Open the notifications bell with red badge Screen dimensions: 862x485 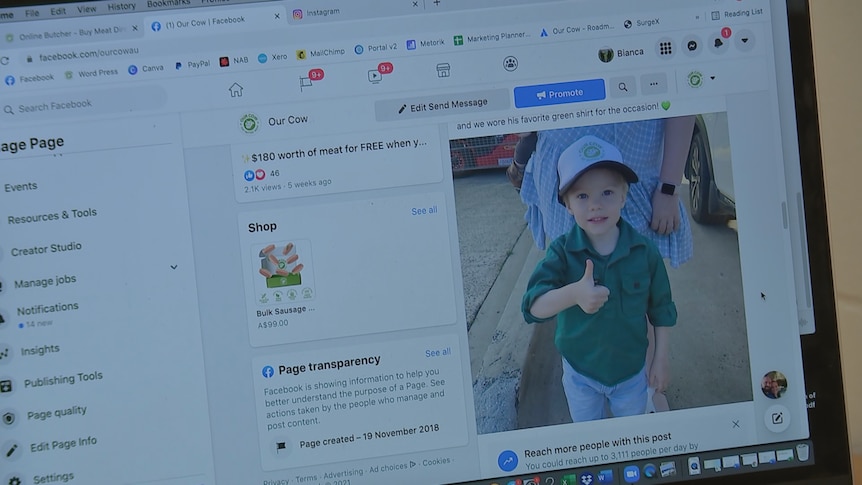720,41
